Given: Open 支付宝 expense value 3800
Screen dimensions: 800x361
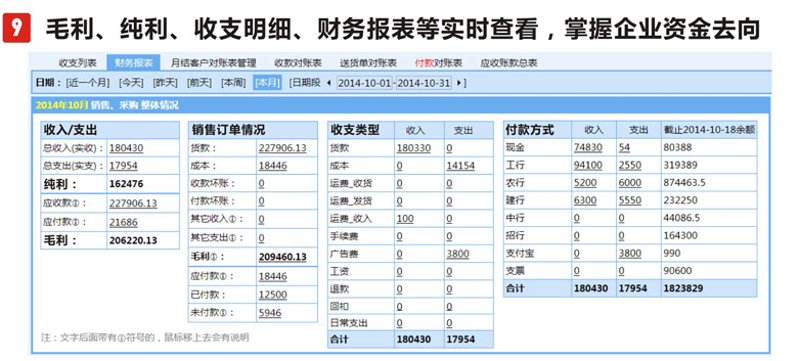Looking at the screenshot, I should click(x=630, y=253).
